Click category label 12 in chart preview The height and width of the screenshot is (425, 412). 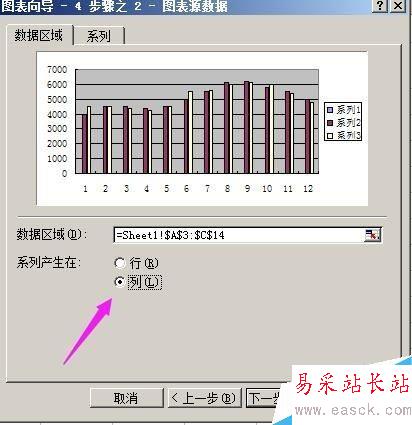tap(308, 189)
